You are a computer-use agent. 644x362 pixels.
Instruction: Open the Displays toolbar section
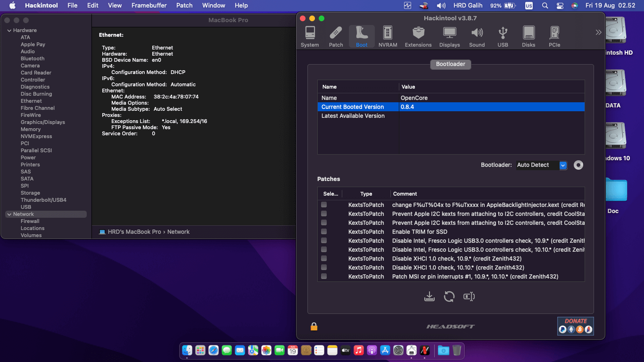click(x=449, y=37)
